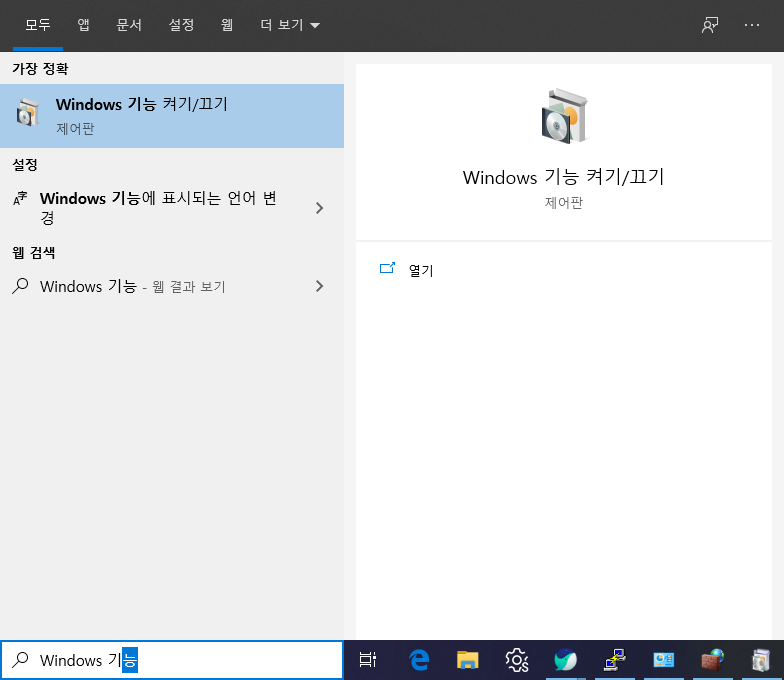Launch Microsoft Edge from the taskbar
The width and height of the screenshot is (784, 680).
point(419,660)
